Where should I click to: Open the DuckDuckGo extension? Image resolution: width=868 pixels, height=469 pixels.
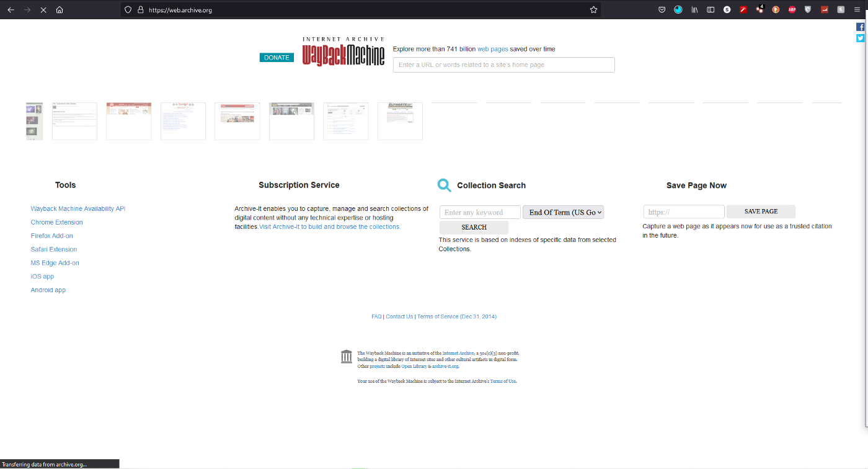[776, 10]
